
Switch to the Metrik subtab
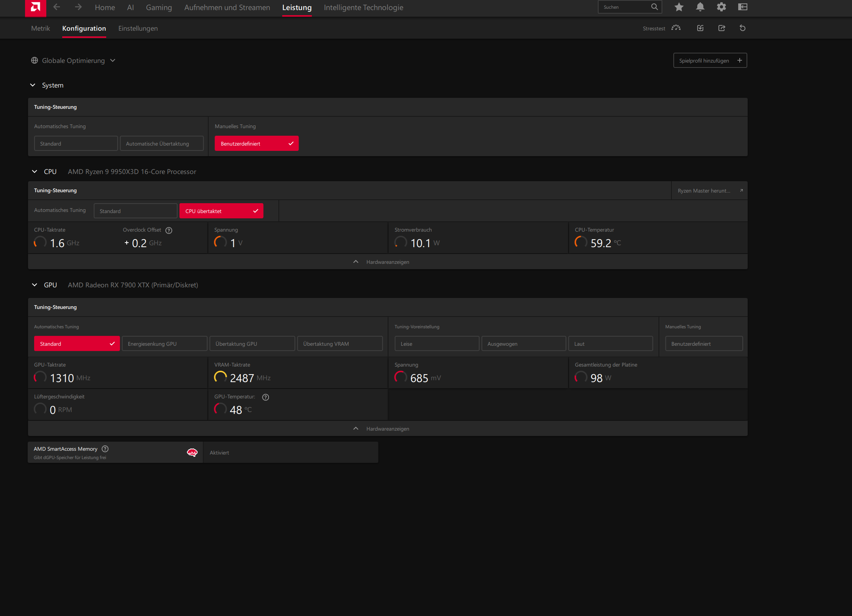tap(41, 28)
